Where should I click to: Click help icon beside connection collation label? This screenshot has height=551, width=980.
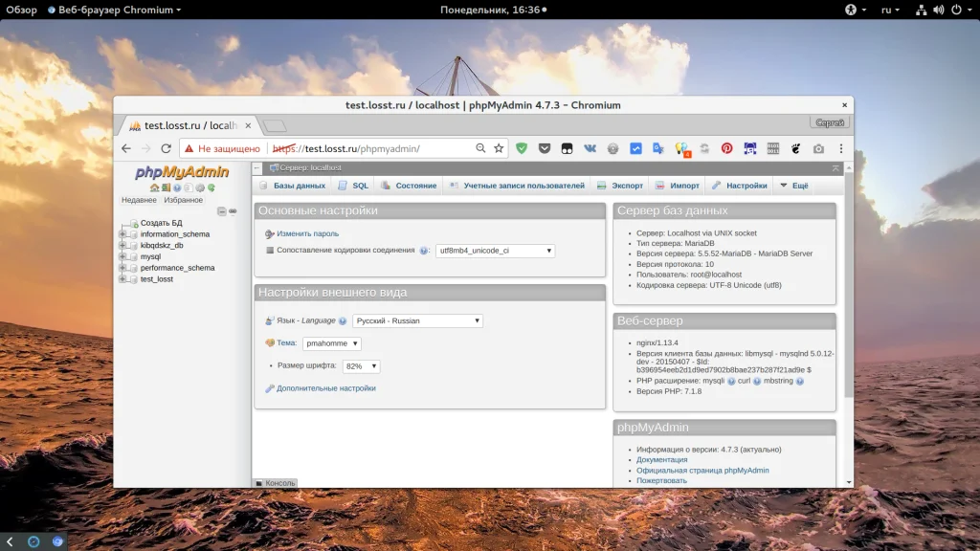coord(423,251)
